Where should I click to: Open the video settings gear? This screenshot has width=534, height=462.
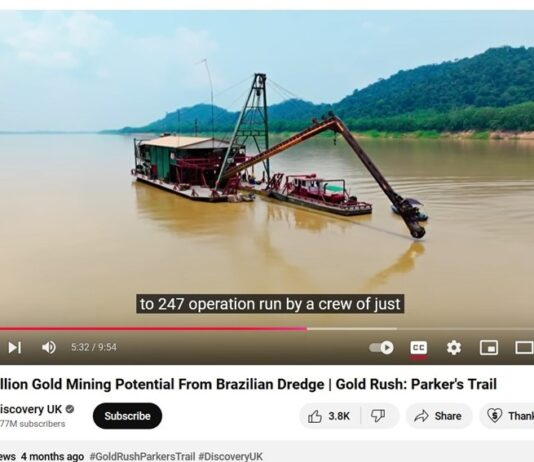(454, 348)
